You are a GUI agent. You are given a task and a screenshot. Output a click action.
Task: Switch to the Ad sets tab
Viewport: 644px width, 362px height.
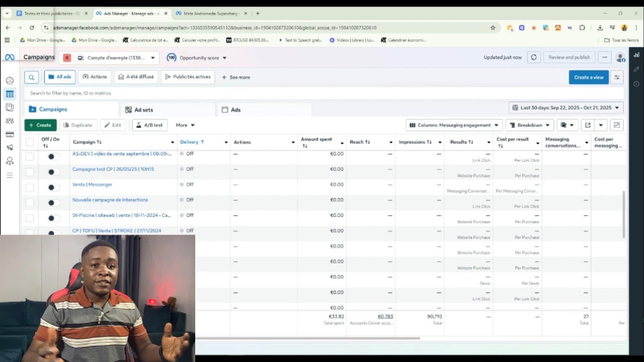coord(168,110)
